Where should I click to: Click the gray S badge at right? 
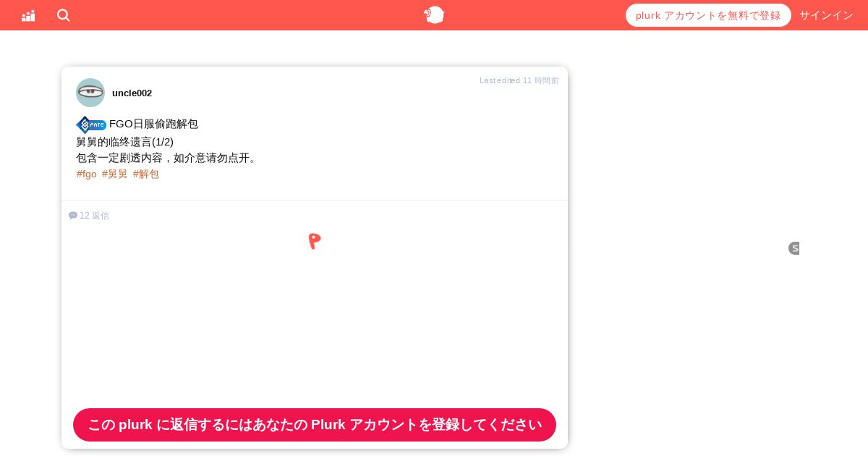click(x=794, y=248)
